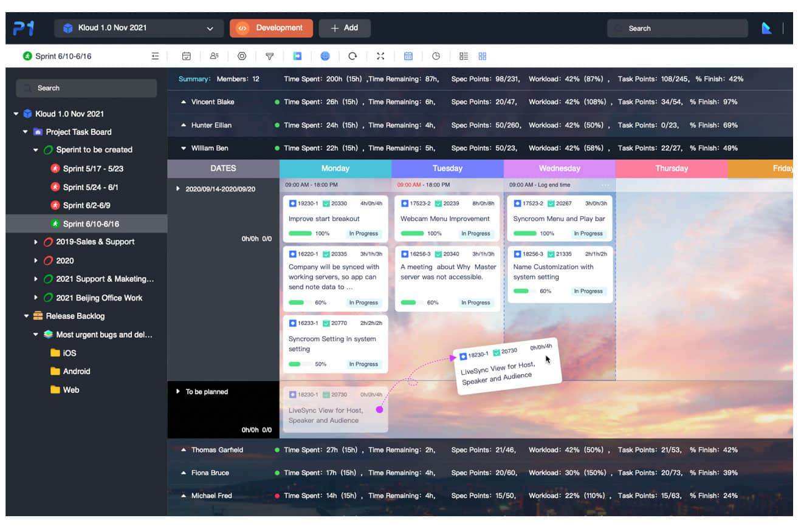Viewport: 801px width, 532px height.
Task: Select Sprint 5/24 - 6/1 in tree
Action: 91,187
